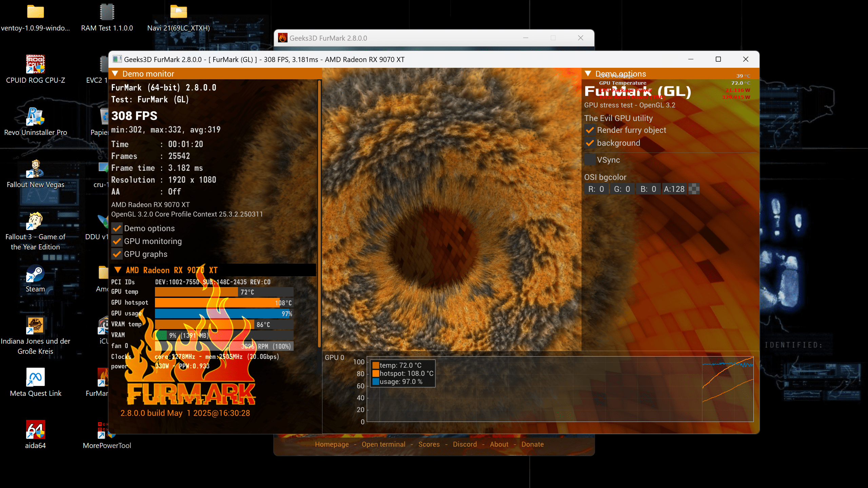Viewport: 868px width, 488px height.
Task: Enable the VSync checkbox
Action: [590, 160]
